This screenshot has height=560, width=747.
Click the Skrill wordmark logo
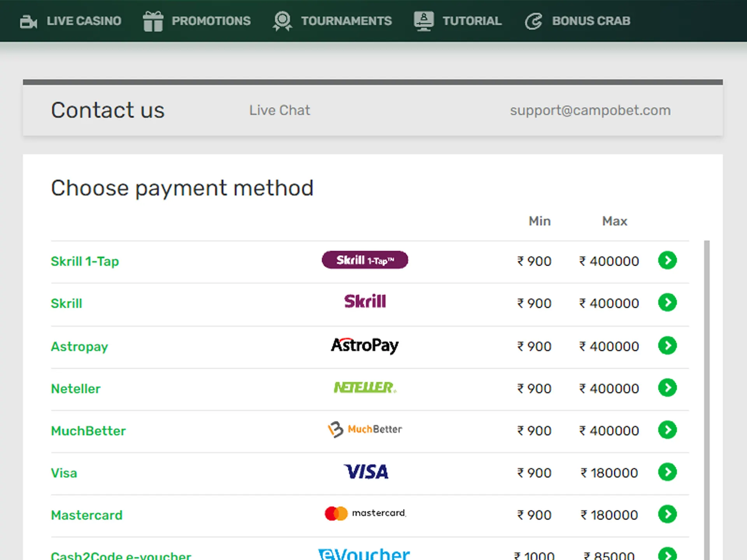click(365, 301)
